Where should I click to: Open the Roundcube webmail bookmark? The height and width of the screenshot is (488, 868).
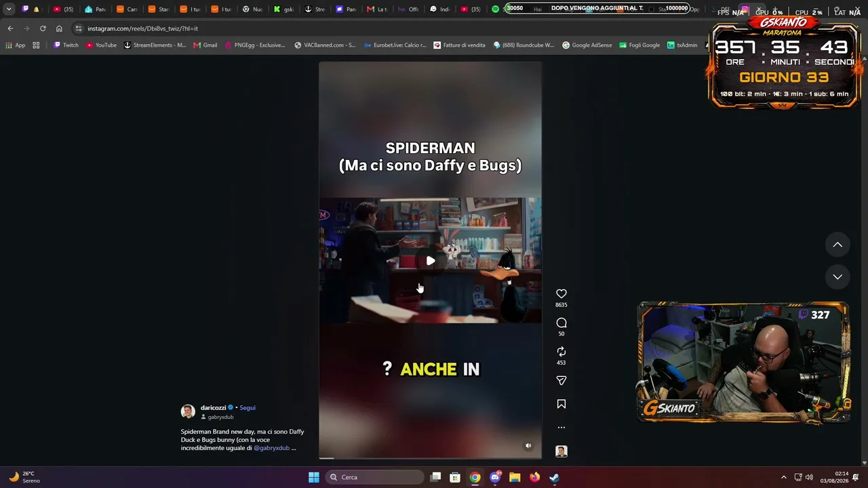[x=524, y=45]
